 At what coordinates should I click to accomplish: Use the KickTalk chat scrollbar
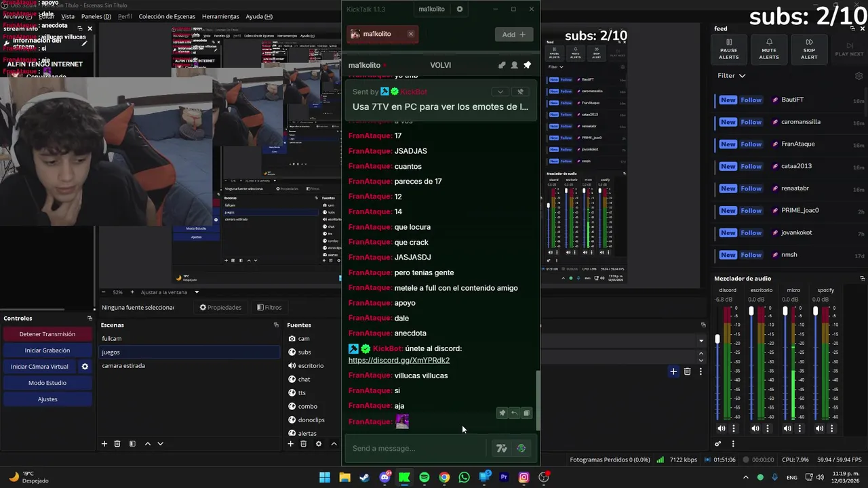(538, 400)
